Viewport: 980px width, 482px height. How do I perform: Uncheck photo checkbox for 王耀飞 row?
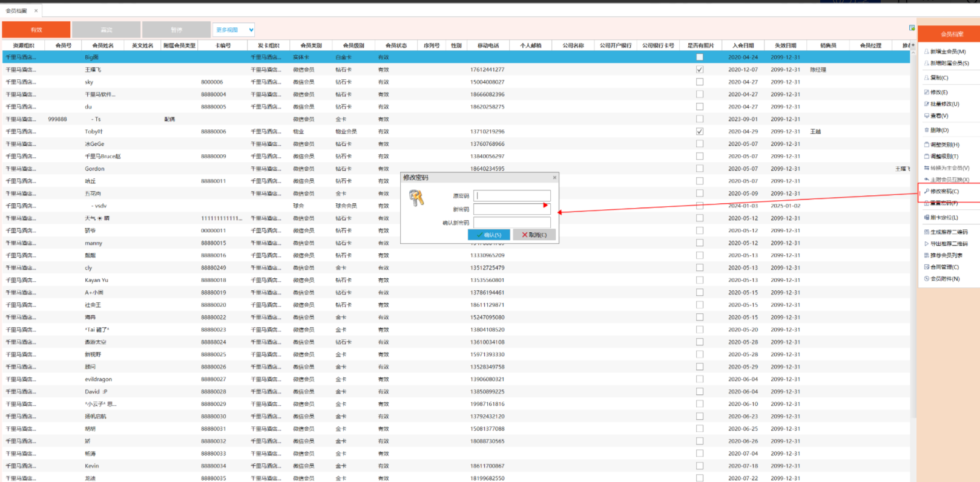pos(700,70)
